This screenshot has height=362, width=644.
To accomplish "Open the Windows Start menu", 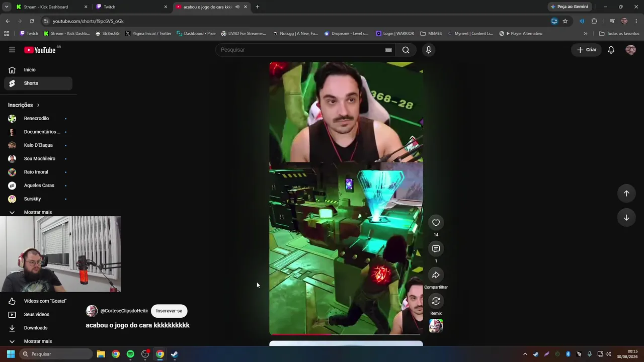I will click(x=11, y=354).
